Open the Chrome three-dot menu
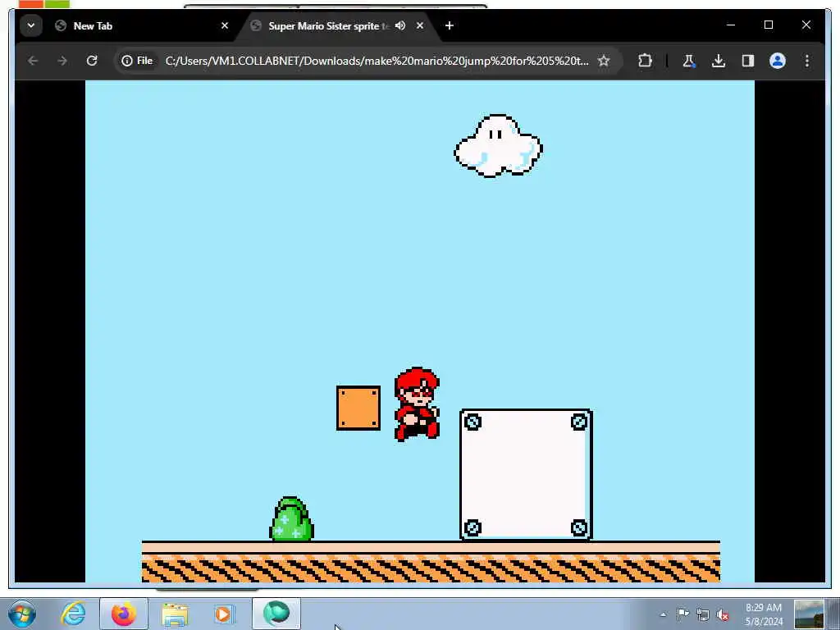 (807, 61)
